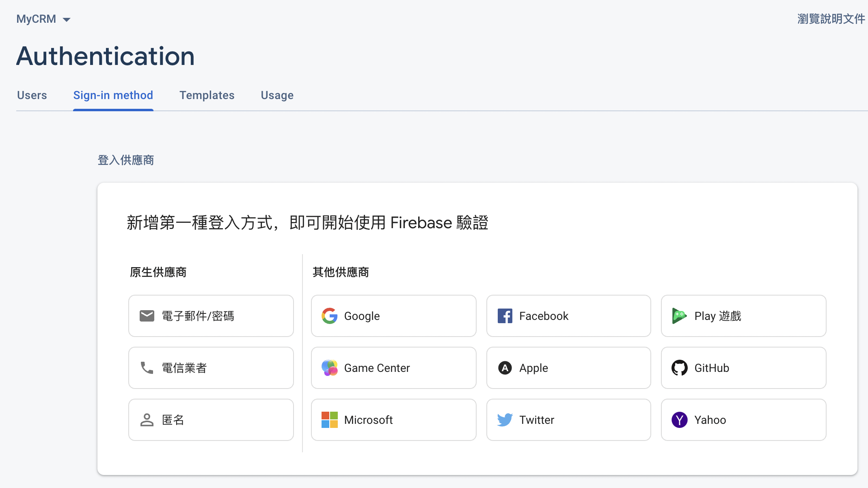Viewport: 868px width, 488px height.
Task: Click the Play Games controller icon
Action: click(679, 316)
